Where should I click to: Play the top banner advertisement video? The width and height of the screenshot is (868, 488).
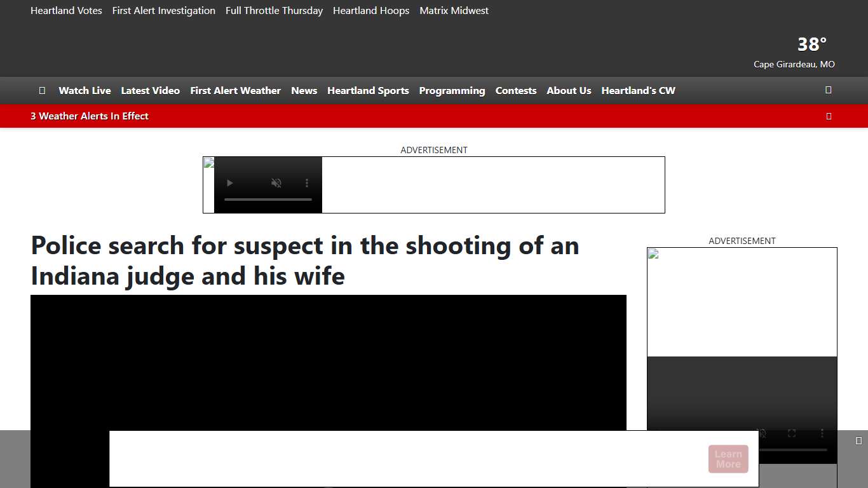pos(230,183)
